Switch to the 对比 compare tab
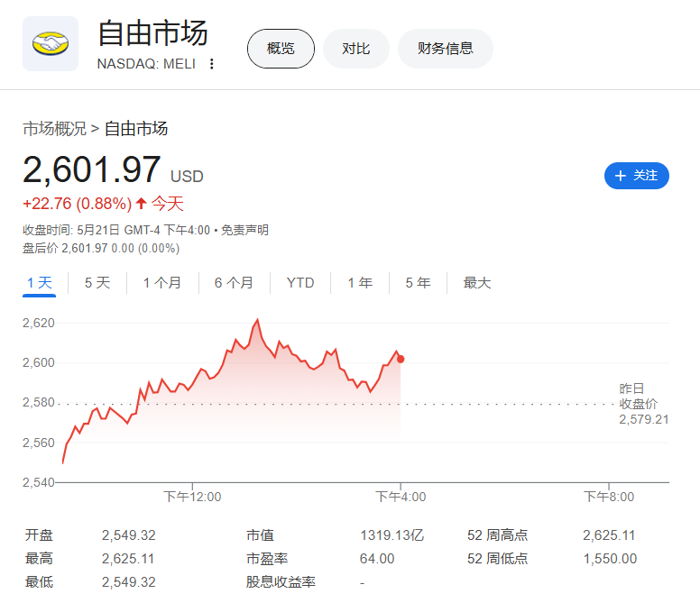This screenshot has width=700, height=603. 356,49
